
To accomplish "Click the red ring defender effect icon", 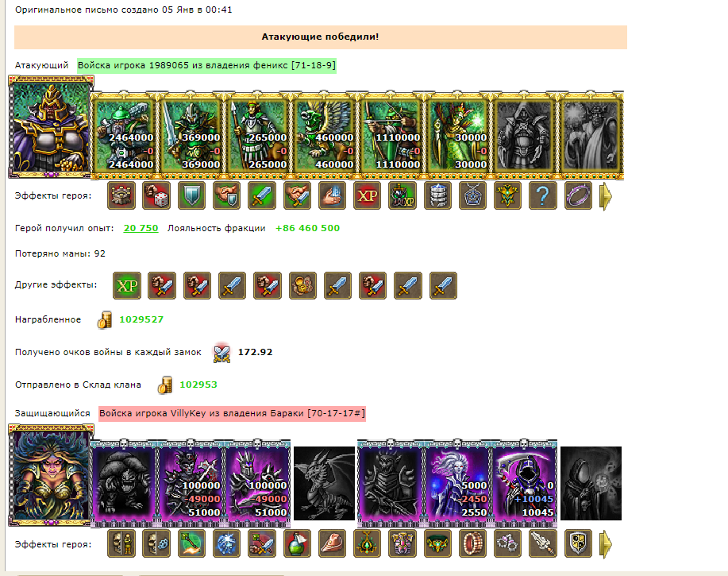I will [x=472, y=543].
